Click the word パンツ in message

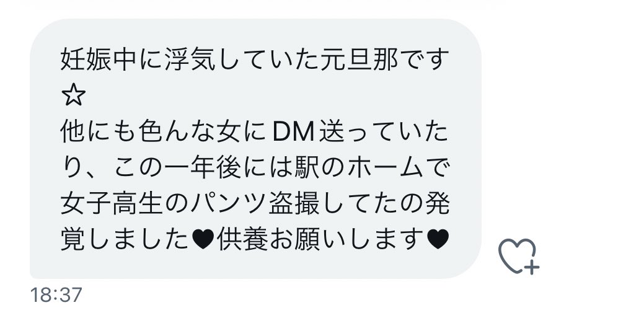click(228, 204)
